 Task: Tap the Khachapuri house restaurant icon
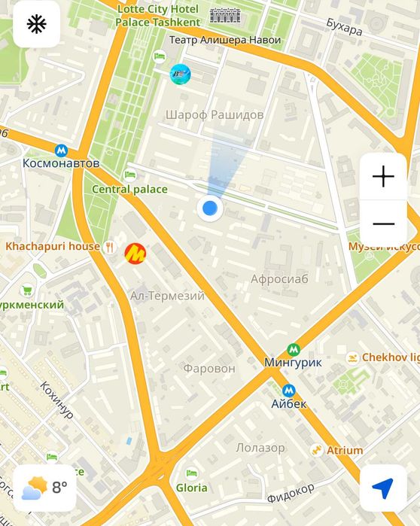[x=109, y=248]
